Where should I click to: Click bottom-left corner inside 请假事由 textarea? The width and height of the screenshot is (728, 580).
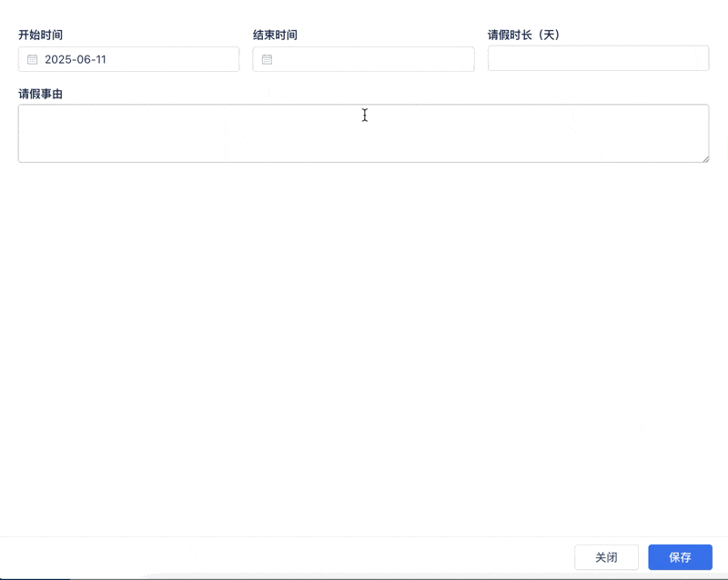pos(27,155)
